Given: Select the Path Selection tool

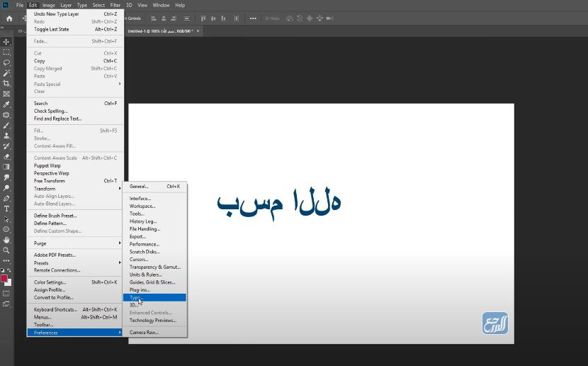Looking at the screenshot, I should click(6, 219).
